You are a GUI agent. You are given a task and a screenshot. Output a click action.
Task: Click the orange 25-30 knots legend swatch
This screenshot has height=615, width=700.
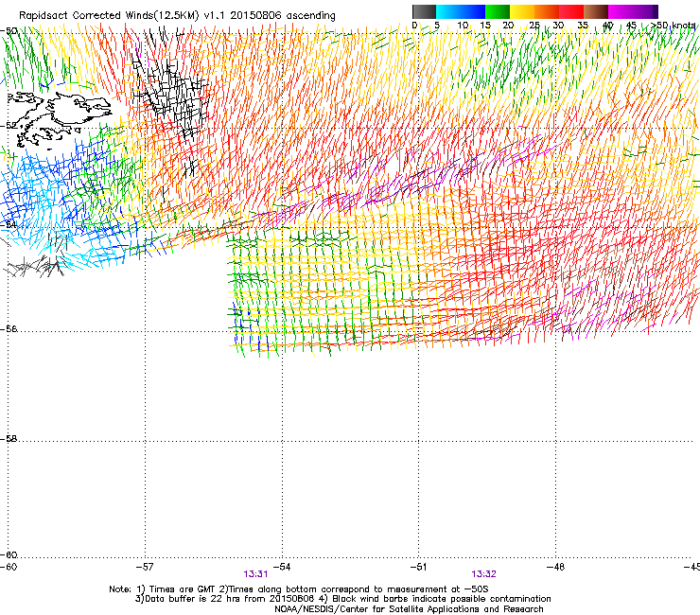click(x=547, y=11)
